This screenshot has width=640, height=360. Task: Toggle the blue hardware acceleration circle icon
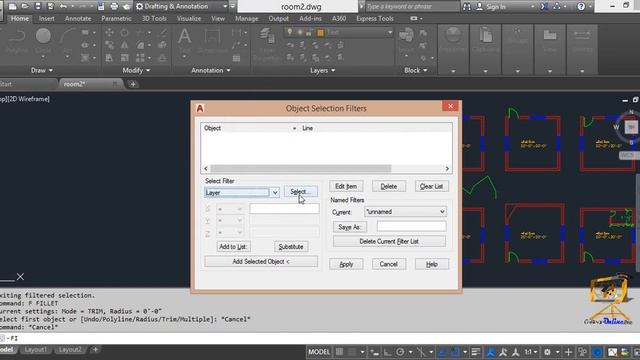[597, 352]
